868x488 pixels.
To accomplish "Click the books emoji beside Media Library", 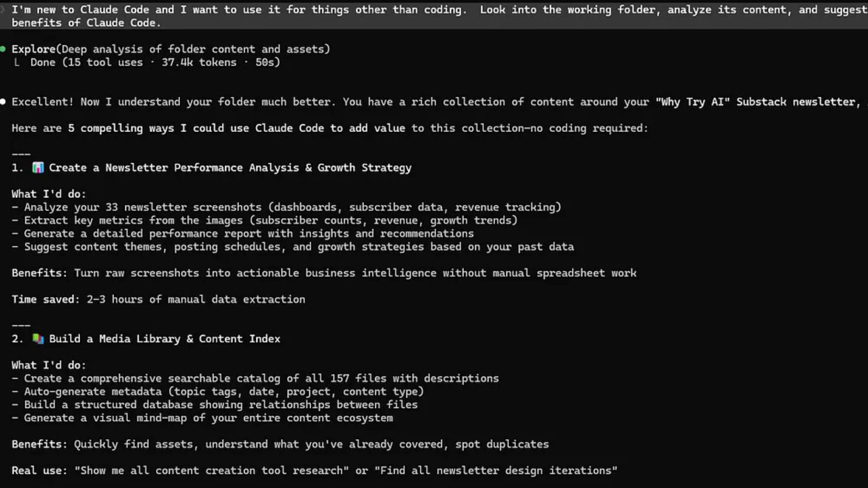I will coord(38,339).
